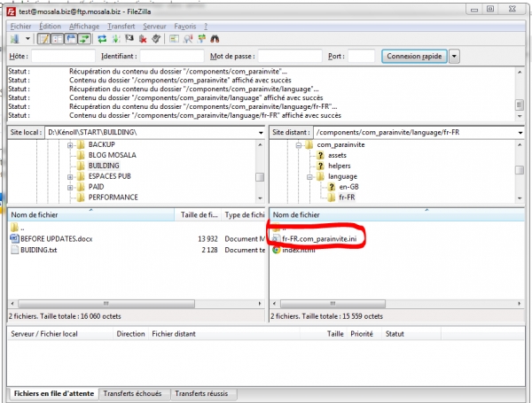The image size is (532, 403).
Task: Click remote file list horizontal scrollbar
Action: (396, 303)
